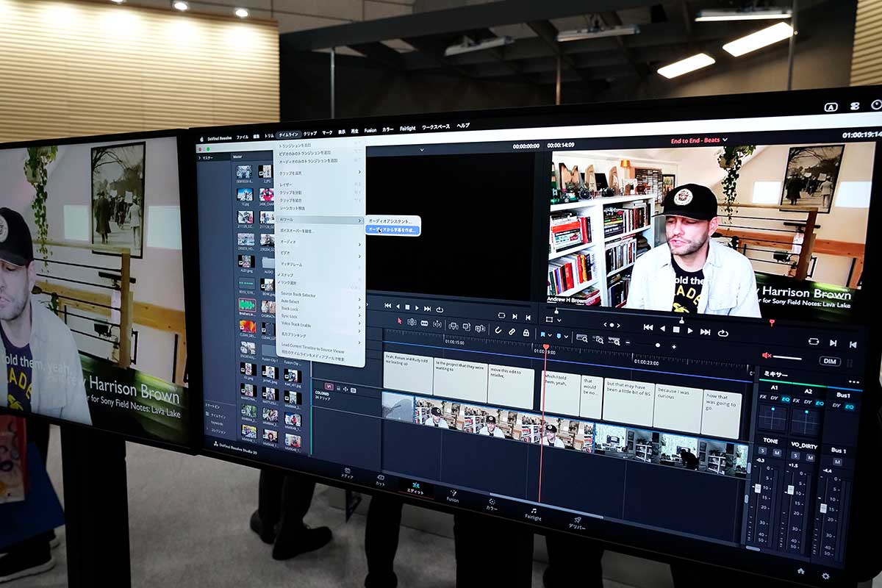Expand Auto Select submenu arrow
Image resolution: width=882 pixels, height=588 pixels.
(x=359, y=301)
